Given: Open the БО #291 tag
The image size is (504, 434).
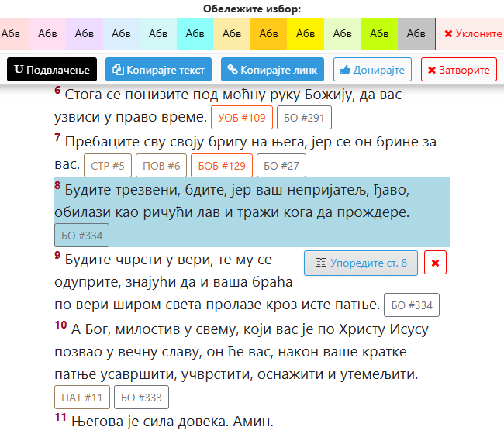Looking at the screenshot, I should click(x=304, y=118).
